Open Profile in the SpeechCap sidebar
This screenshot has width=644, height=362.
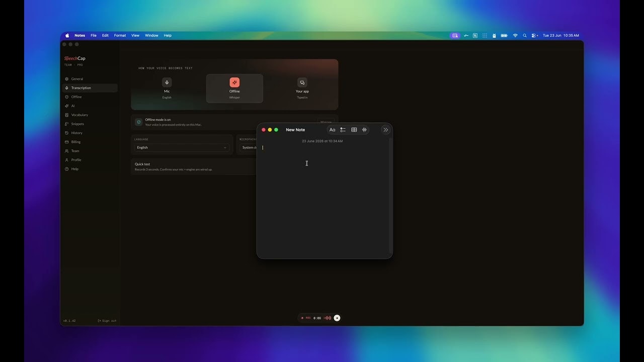point(90,160)
